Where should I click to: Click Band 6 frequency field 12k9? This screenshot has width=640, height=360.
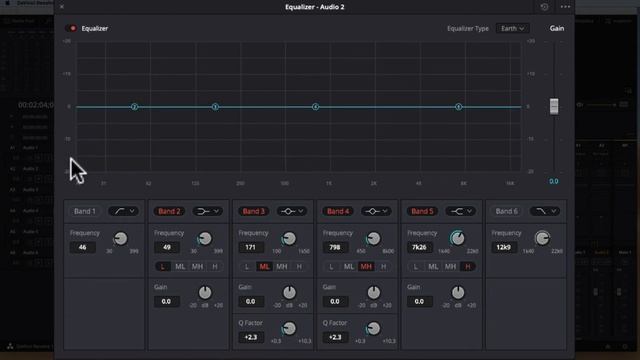point(504,247)
